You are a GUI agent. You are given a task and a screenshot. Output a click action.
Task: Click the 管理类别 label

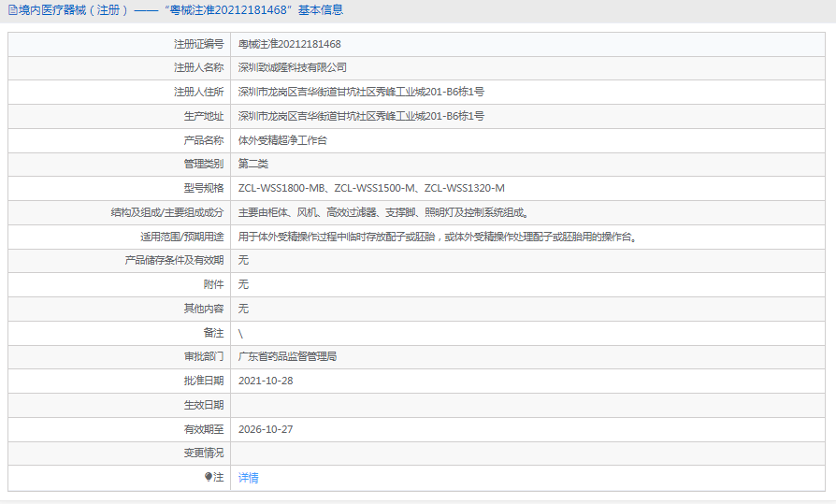204,164
